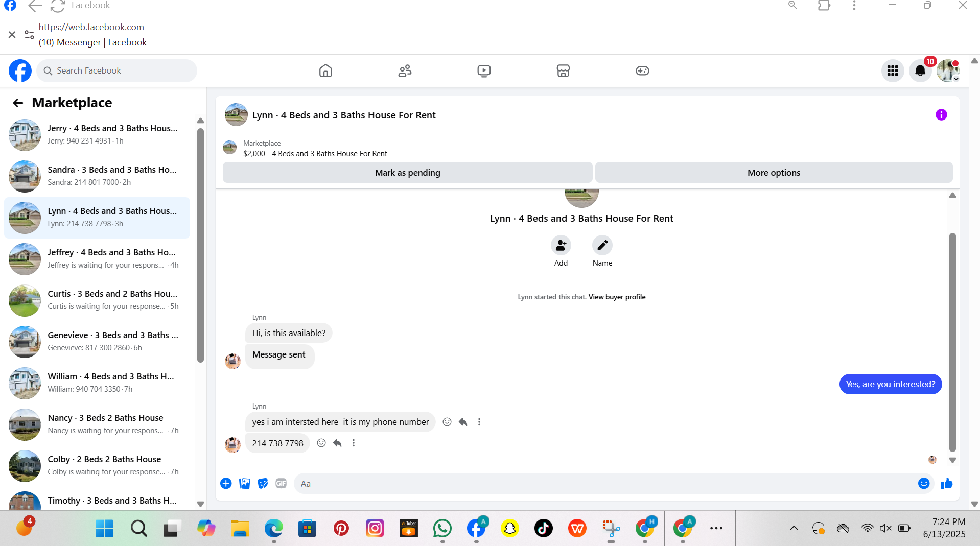Open Curtis 3 Beds 2 Baths conversation

[x=97, y=300]
